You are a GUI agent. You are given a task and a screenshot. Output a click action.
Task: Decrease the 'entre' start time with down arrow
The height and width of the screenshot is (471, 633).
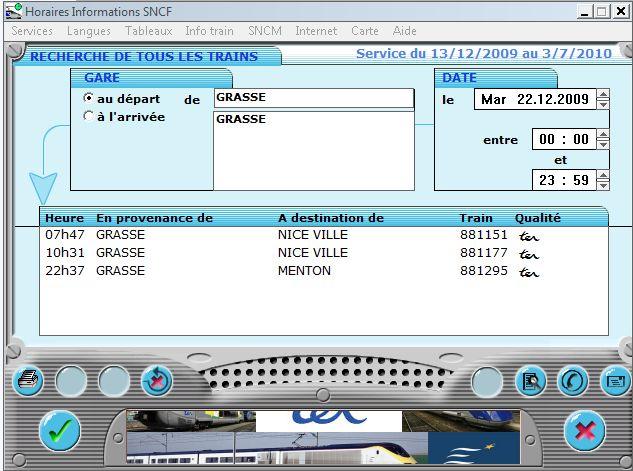click(603, 144)
